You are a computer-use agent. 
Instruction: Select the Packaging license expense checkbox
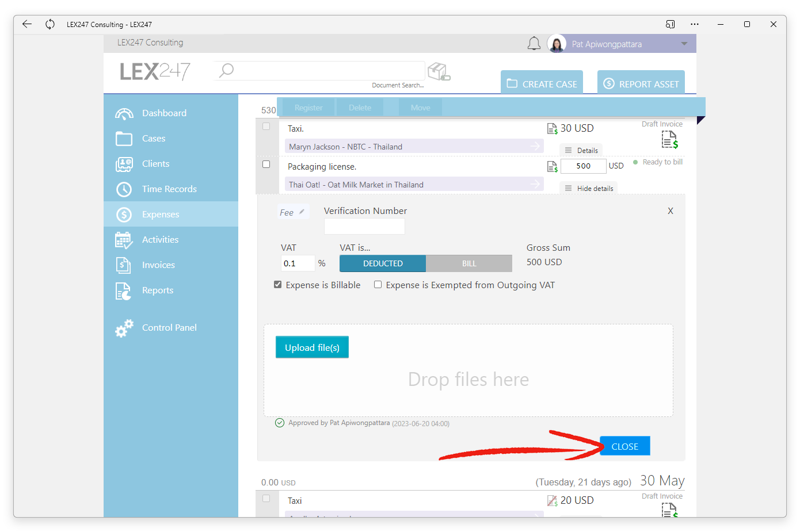click(x=266, y=164)
